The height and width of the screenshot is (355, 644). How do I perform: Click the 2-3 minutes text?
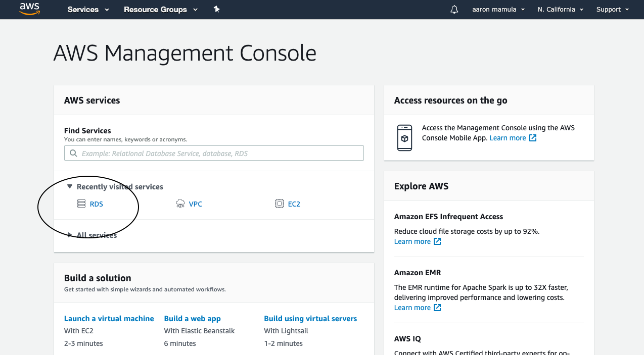[83, 343]
